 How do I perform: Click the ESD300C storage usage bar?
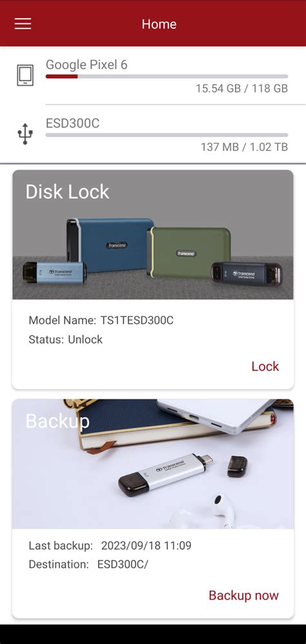coord(167,135)
